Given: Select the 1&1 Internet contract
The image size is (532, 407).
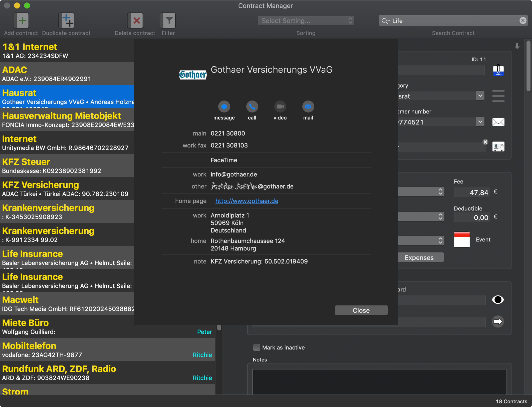Looking at the screenshot, I should point(67,51).
